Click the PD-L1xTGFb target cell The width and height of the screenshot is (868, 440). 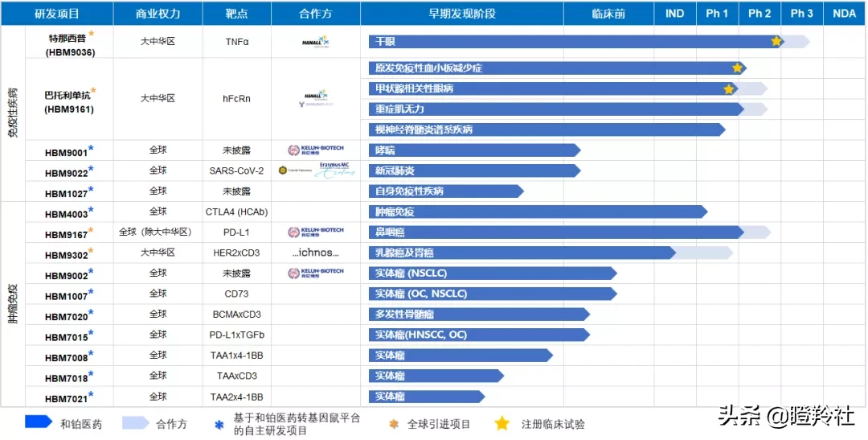[x=237, y=335]
